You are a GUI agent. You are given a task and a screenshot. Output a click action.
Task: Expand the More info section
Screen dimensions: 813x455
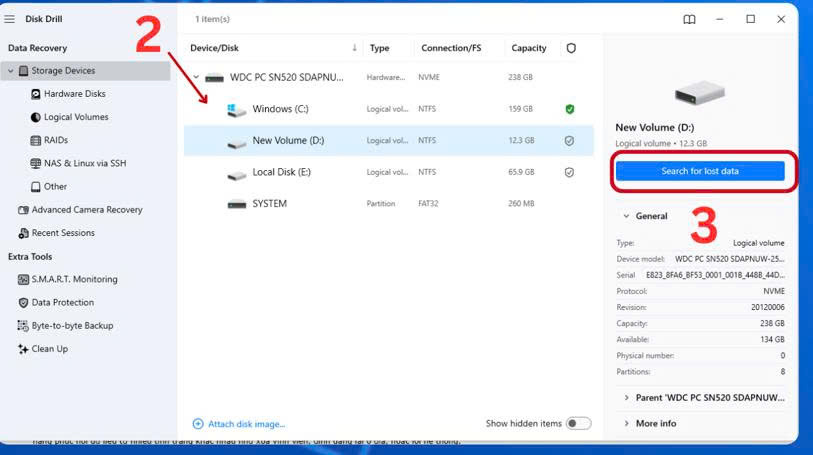[x=626, y=423]
